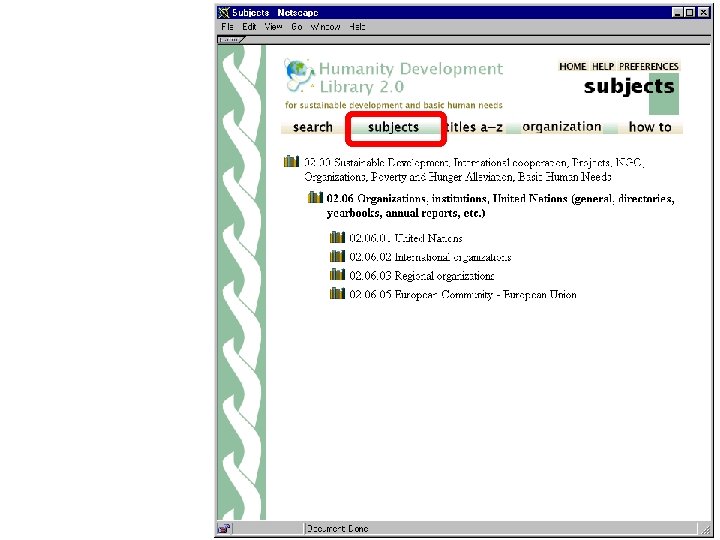
Task: Open the Help menu
Action: pyautogui.click(x=357, y=27)
